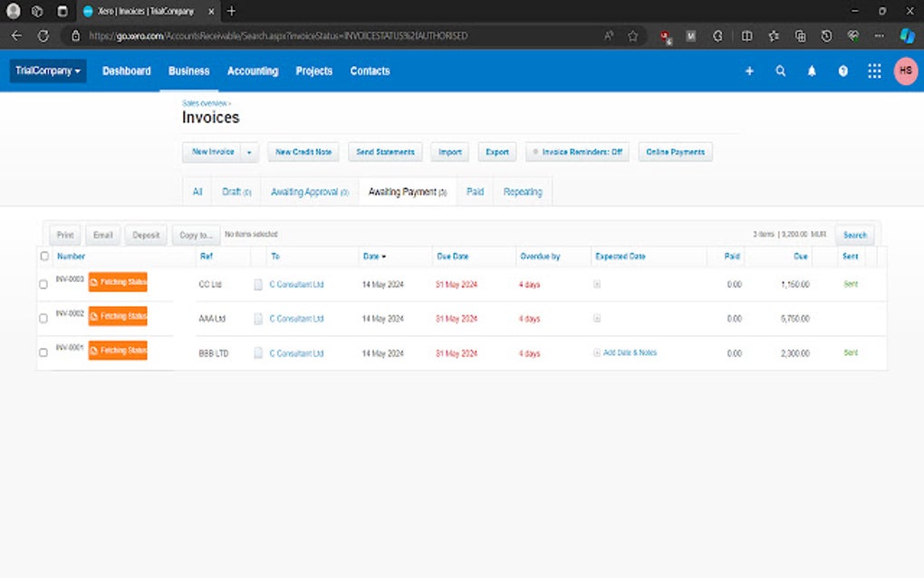
Task: Open the Accounting menu
Action: pyautogui.click(x=253, y=71)
